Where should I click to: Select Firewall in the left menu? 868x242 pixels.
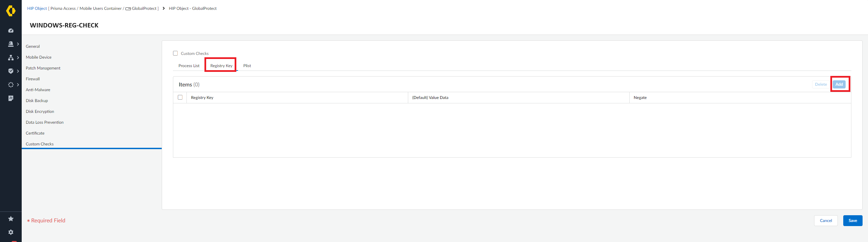pos(33,79)
